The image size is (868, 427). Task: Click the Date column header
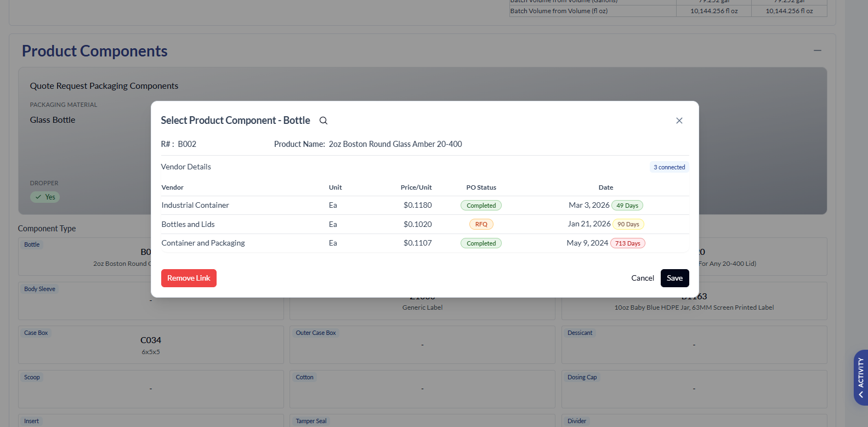pyautogui.click(x=606, y=187)
